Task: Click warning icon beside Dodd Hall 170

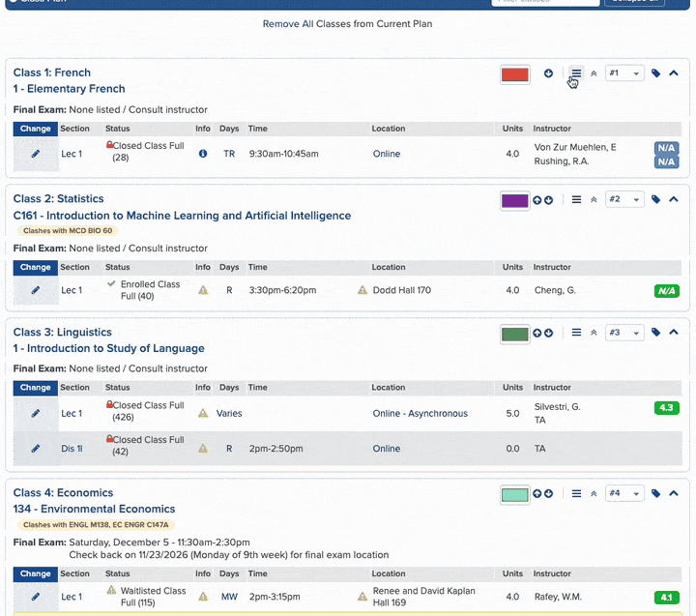Action: click(x=362, y=290)
